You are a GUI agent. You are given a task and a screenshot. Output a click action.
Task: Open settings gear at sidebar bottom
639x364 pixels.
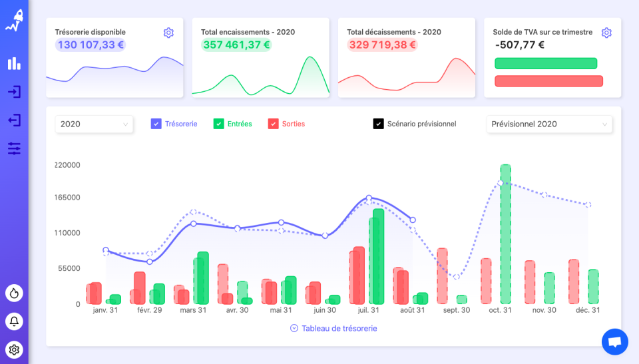pos(14,350)
